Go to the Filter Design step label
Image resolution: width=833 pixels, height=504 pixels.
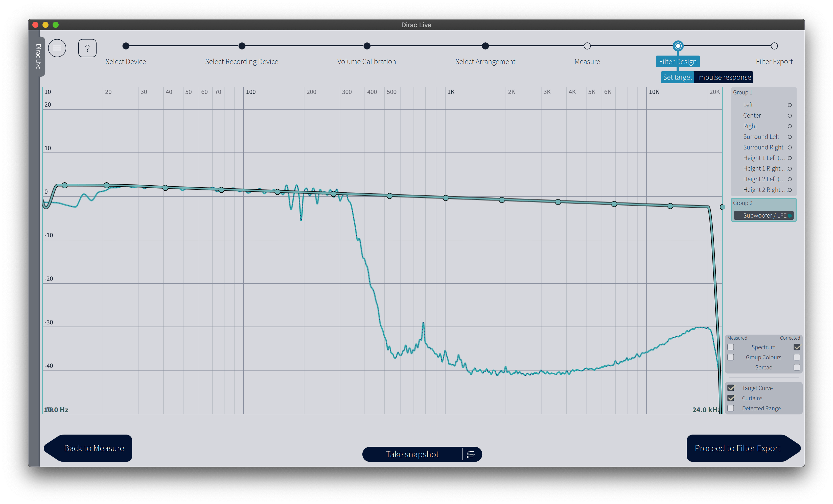678,61
